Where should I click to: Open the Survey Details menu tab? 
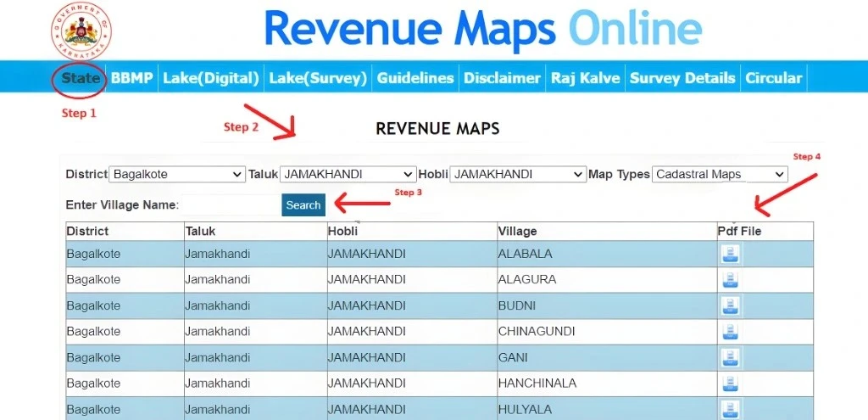(x=682, y=78)
